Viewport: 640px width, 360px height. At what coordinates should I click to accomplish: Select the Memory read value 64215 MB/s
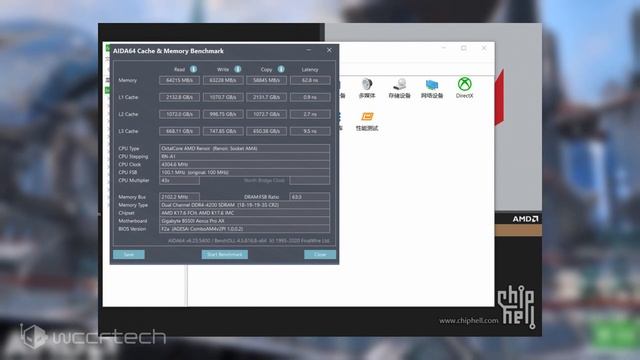[x=179, y=80]
